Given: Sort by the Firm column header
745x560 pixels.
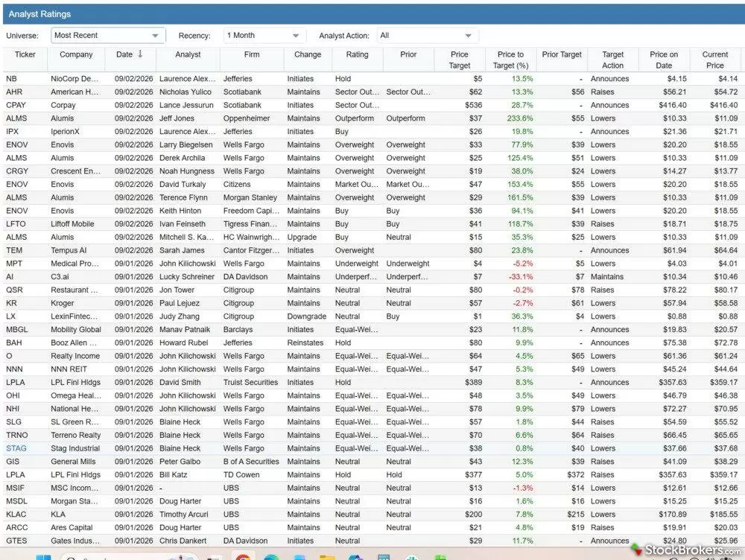Looking at the screenshot, I should (x=252, y=54).
